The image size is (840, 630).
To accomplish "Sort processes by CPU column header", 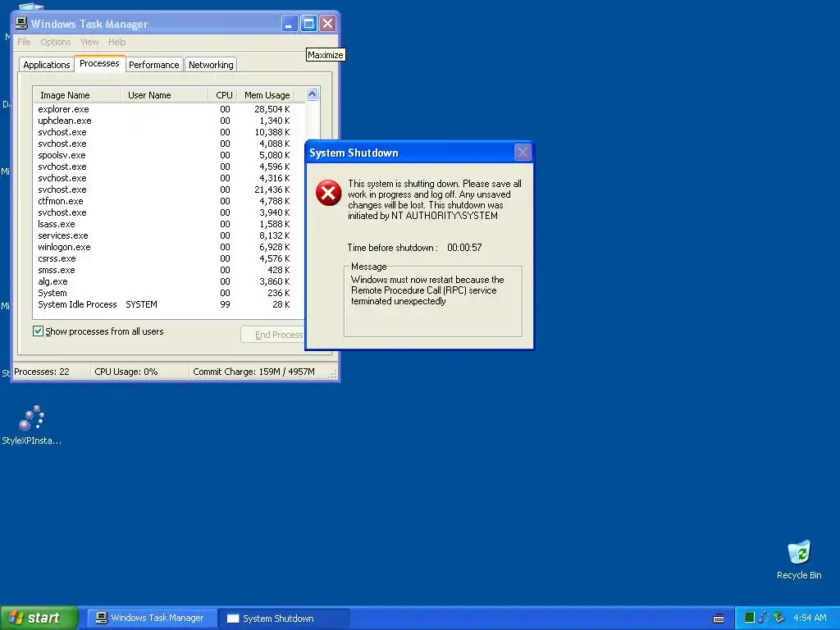I will click(223, 95).
